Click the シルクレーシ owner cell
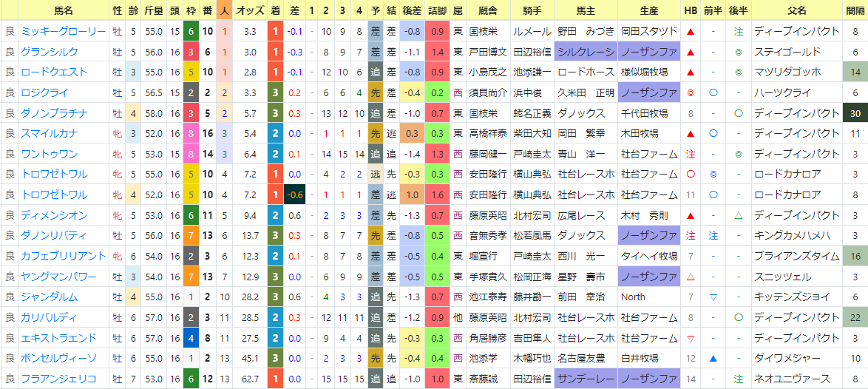868x389 pixels. click(586, 52)
